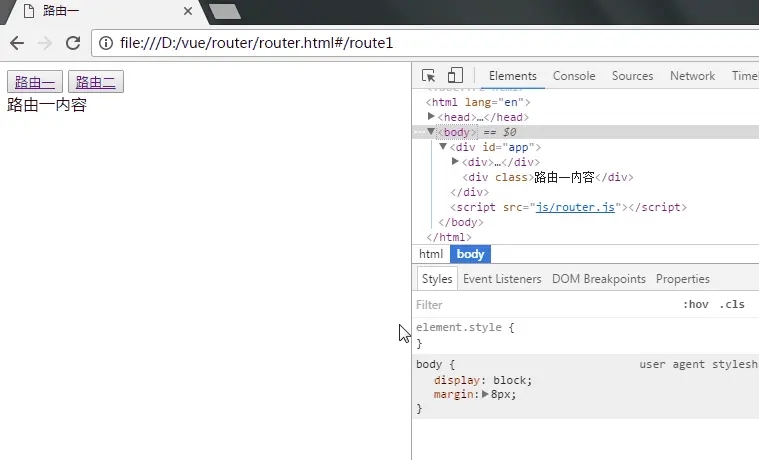The width and height of the screenshot is (759, 460).
Task: Click the browser back arrow
Action: [17, 43]
